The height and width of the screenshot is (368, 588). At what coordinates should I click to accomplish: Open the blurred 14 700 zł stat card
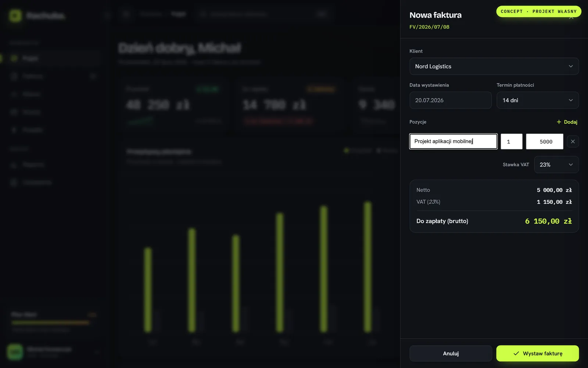click(x=289, y=105)
